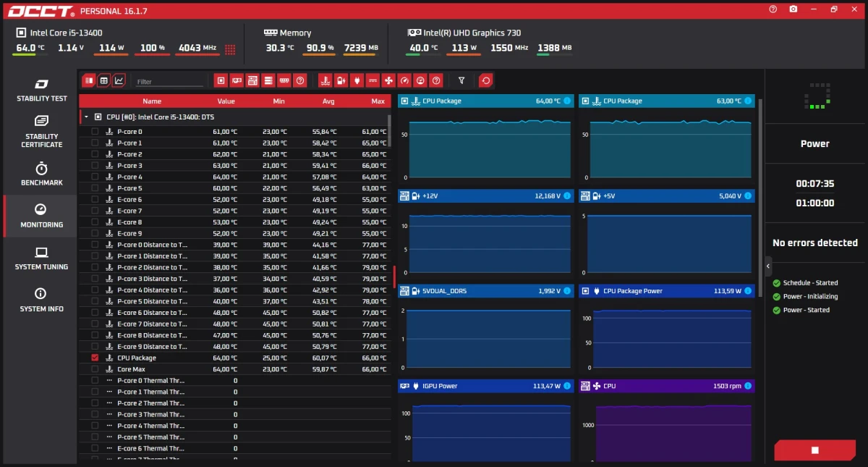The height and width of the screenshot is (467, 868).
Task: Enable the Core Max checkbox
Action: pos(95,369)
